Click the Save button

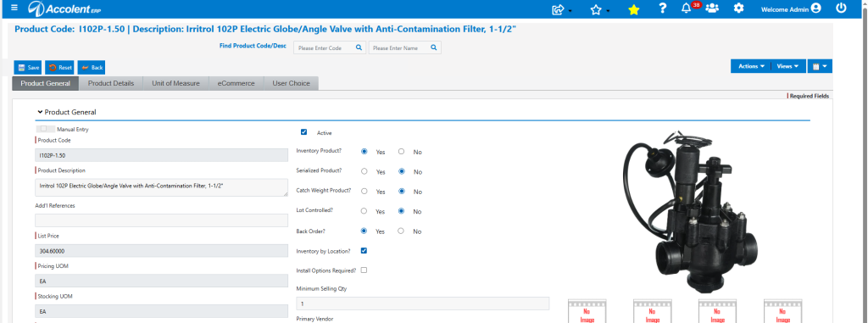(x=28, y=68)
